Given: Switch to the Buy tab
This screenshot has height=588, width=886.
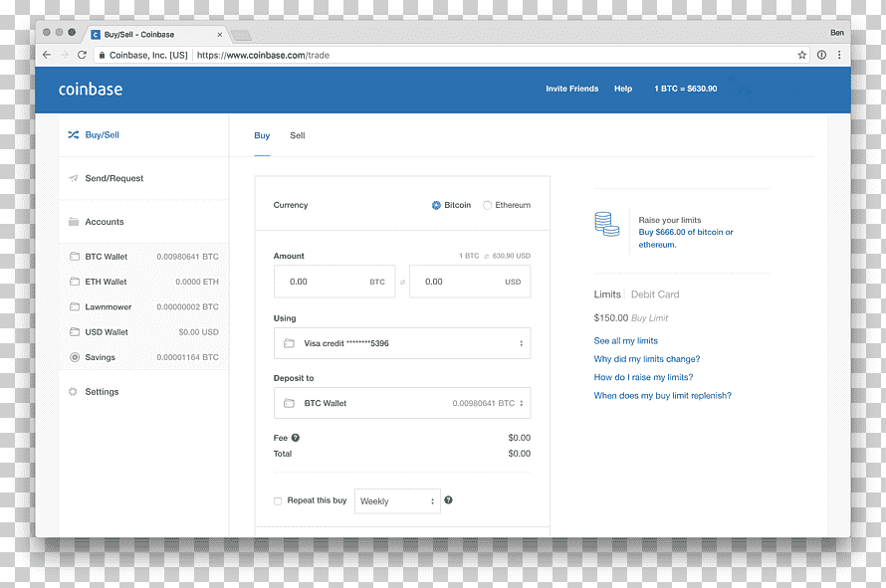Looking at the screenshot, I should click(x=262, y=135).
